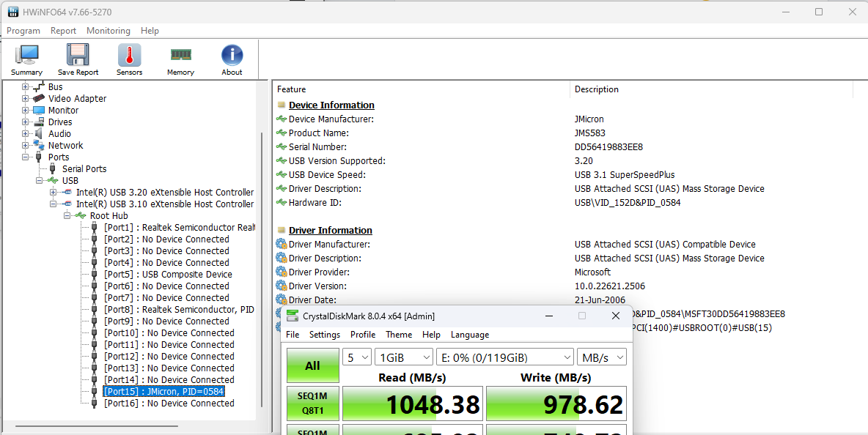
Task: Expand the Bus tree node
Action: (x=25, y=86)
